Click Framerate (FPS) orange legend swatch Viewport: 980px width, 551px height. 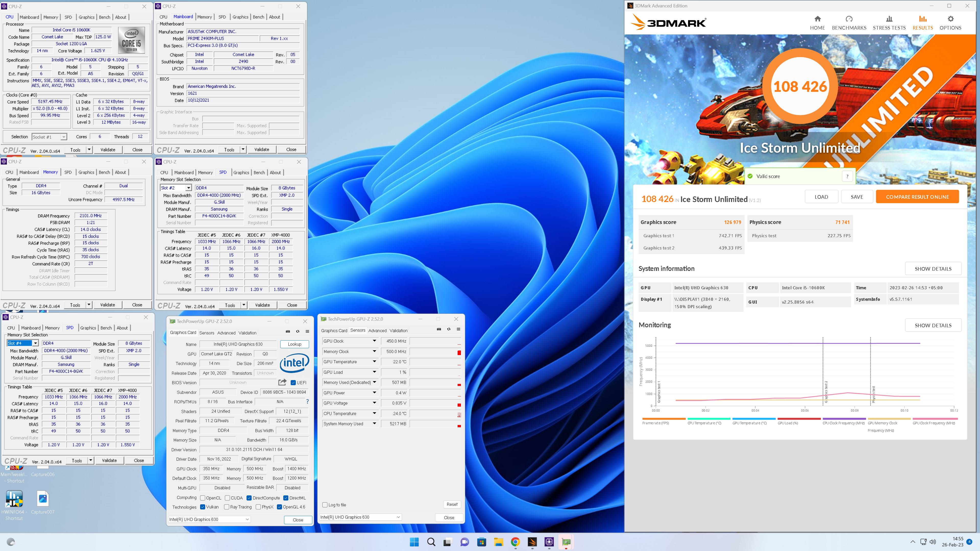[x=664, y=419]
